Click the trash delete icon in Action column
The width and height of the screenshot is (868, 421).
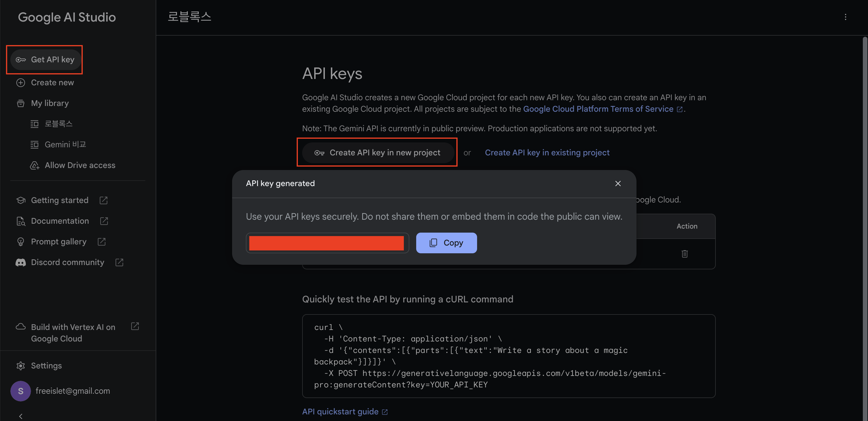684,254
